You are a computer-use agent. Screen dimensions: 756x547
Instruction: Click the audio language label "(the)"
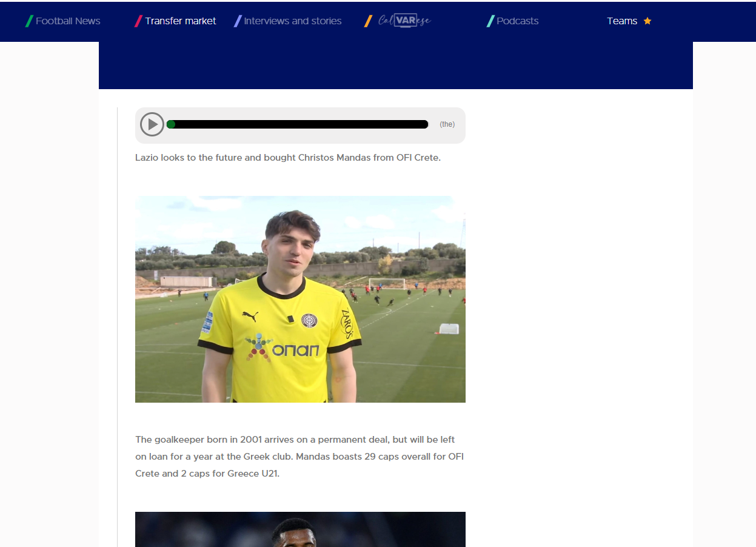click(x=447, y=124)
